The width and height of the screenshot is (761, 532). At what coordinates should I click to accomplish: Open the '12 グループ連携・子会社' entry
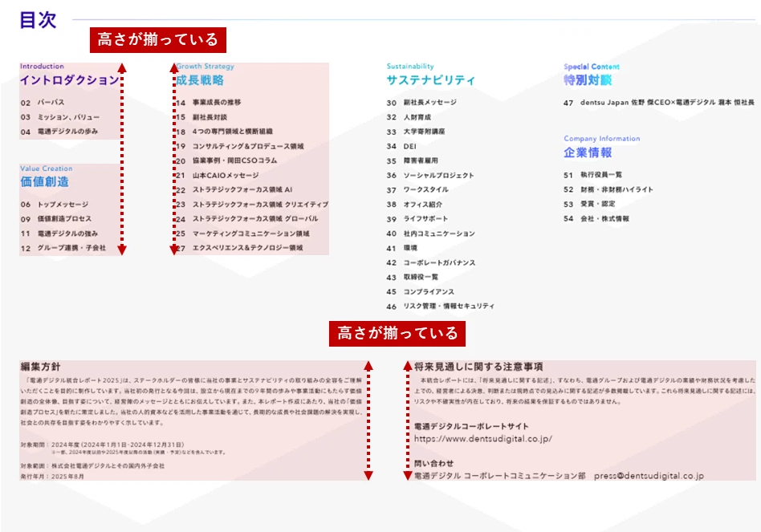[x=63, y=248]
